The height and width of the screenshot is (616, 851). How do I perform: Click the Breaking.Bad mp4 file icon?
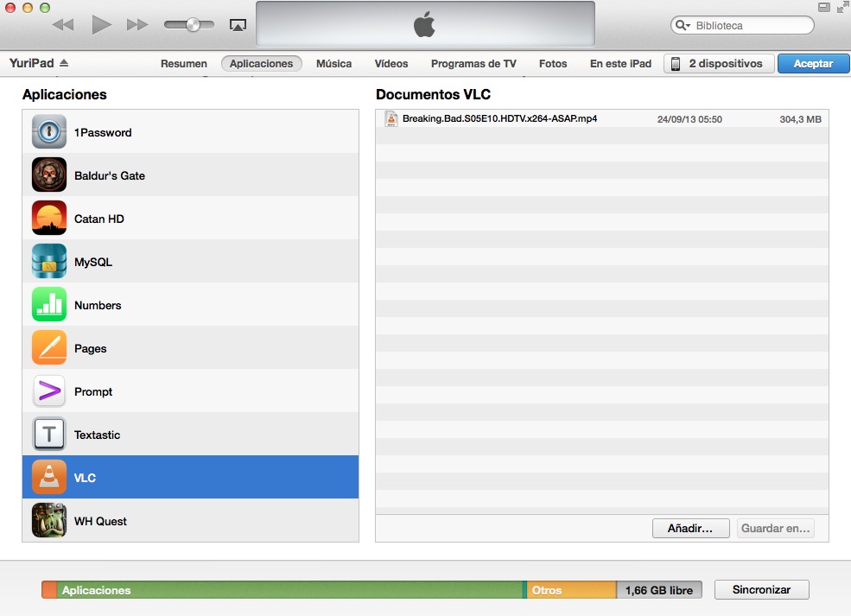point(391,119)
